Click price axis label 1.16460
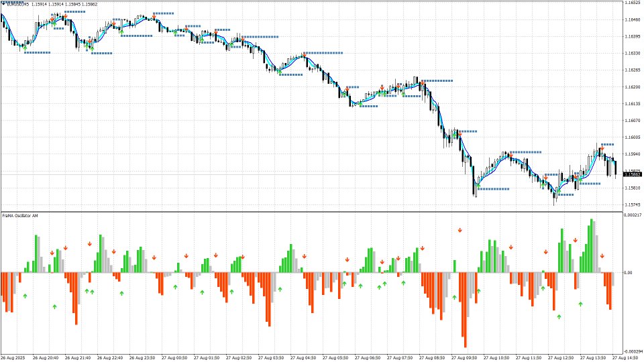The height and width of the screenshot is (362, 644). [633, 19]
